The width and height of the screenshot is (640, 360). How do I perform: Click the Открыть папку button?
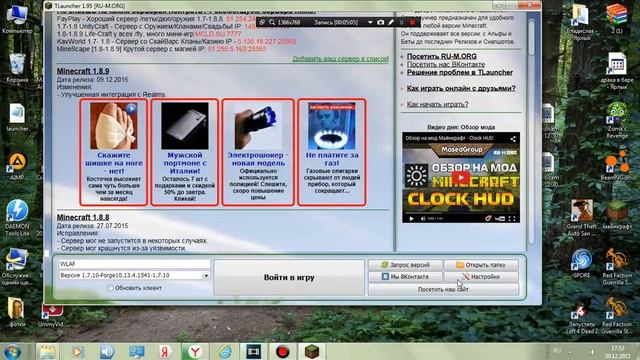click(x=481, y=265)
